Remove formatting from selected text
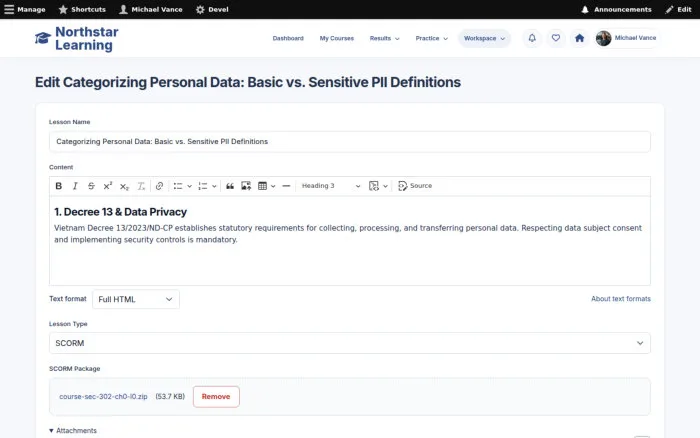Viewport: 700px width, 438px height. click(x=141, y=186)
